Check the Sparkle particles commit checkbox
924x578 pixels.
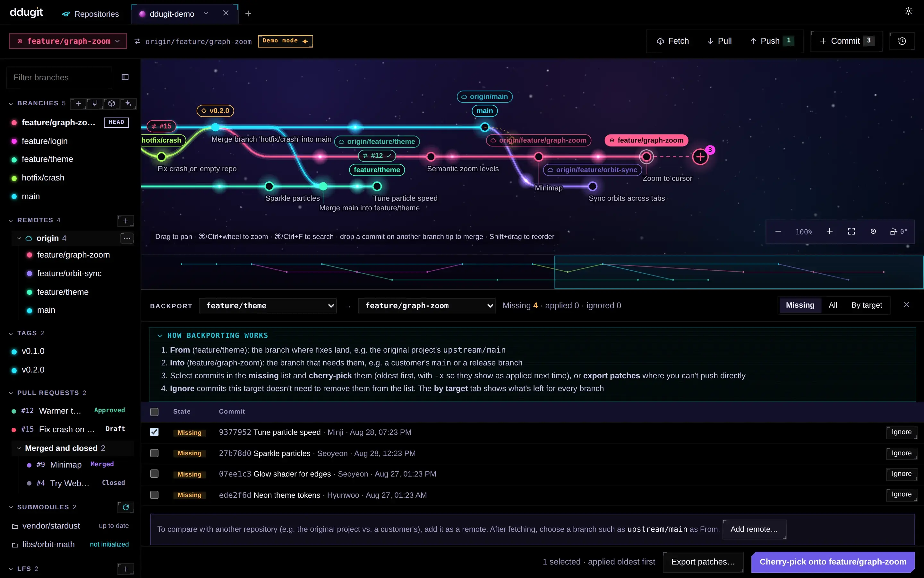[154, 453]
